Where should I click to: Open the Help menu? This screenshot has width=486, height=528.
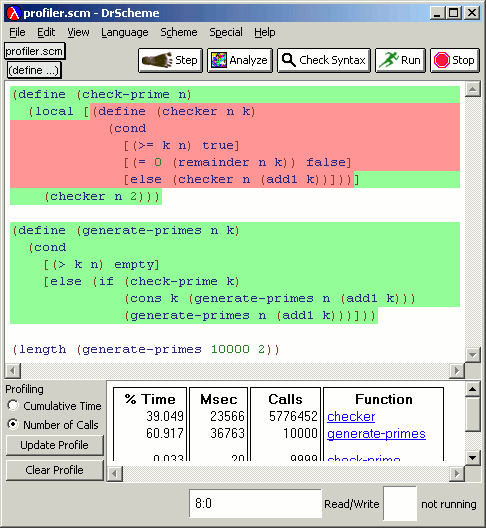(x=265, y=32)
